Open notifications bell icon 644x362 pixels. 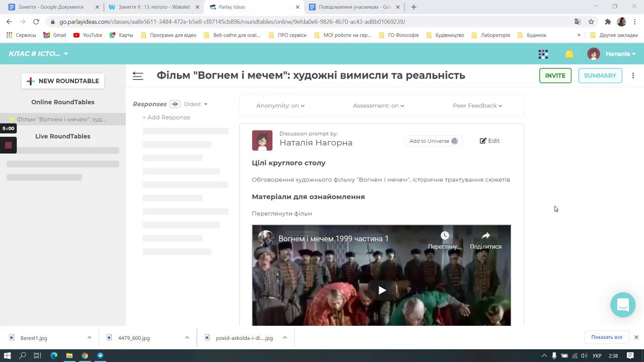pyautogui.click(x=569, y=54)
